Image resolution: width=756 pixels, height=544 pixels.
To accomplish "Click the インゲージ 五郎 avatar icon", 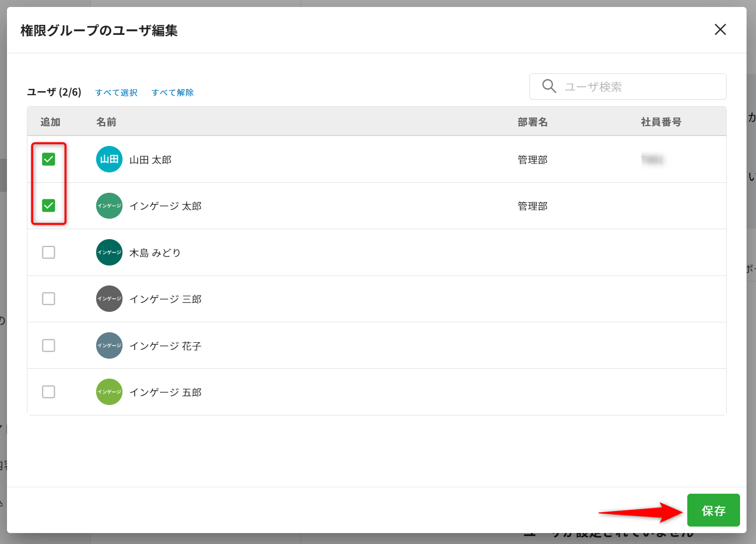I will click(x=109, y=392).
